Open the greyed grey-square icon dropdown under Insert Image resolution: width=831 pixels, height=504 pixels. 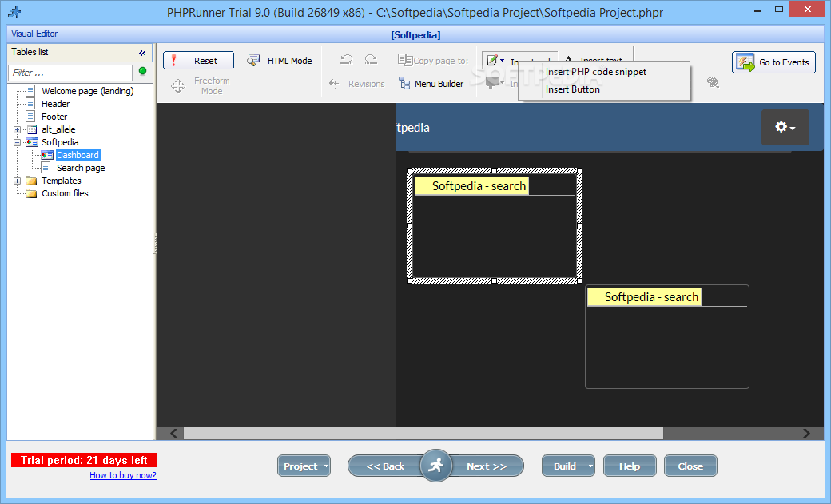[495, 83]
